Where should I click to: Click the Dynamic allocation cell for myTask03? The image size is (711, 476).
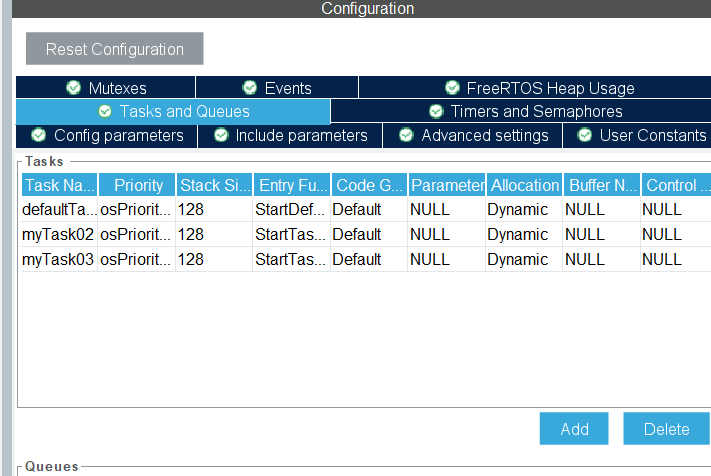[x=518, y=259]
